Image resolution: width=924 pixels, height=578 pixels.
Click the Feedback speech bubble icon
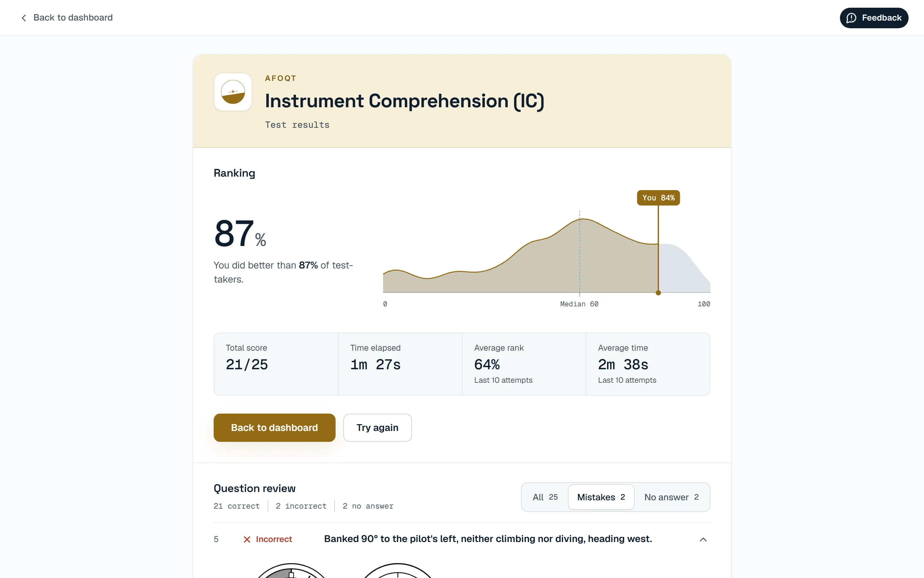coord(851,18)
